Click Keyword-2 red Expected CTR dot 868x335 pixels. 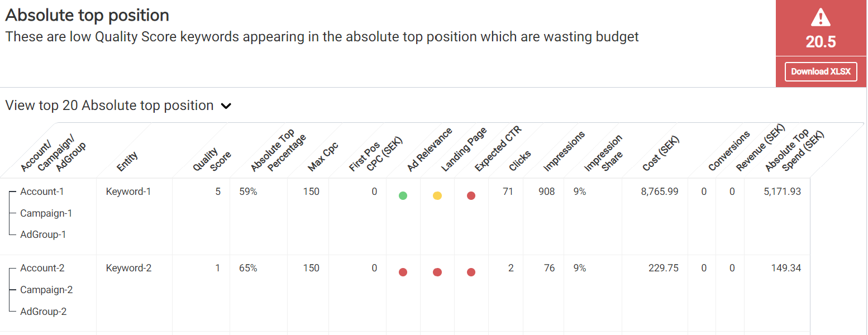471,272
